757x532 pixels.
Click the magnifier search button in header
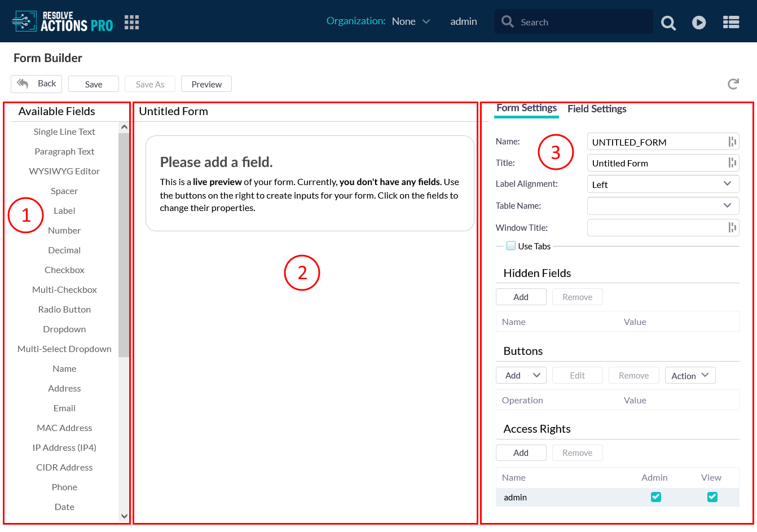(668, 23)
